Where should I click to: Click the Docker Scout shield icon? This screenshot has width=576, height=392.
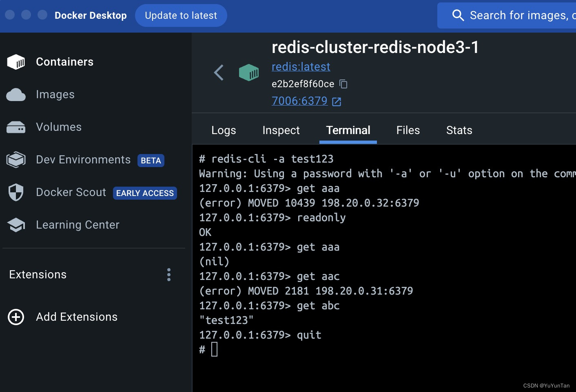16,192
